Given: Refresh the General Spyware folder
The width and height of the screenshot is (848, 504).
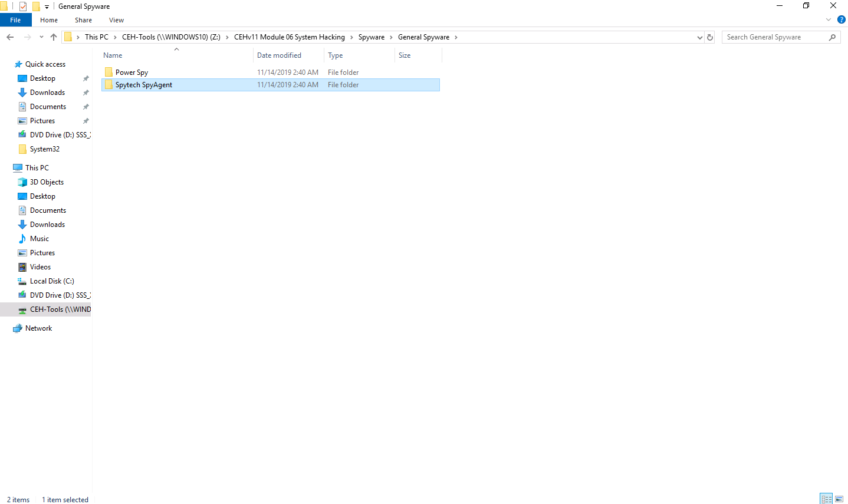Looking at the screenshot, I should click(x=710, y=37).
